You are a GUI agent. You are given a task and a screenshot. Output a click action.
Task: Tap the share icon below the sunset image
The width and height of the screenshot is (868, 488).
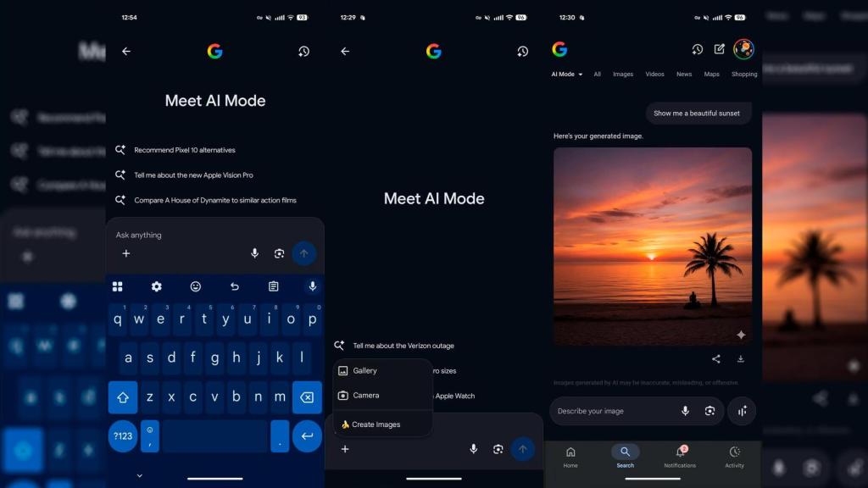(x=716, y=359)
